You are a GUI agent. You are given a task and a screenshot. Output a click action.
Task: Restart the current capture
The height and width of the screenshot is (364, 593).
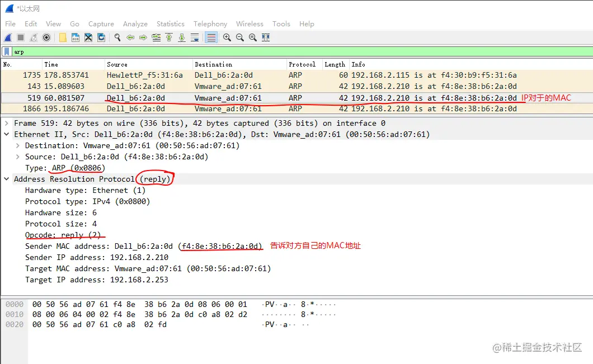pyautogui.click(x=34, y=37)
